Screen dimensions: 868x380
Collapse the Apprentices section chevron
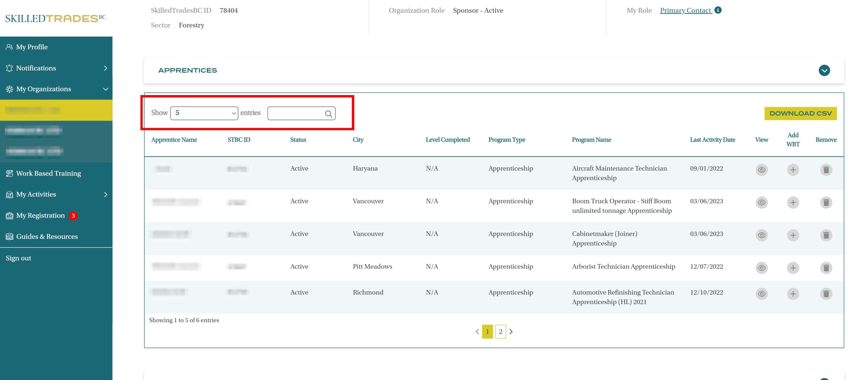coord(824,70)
